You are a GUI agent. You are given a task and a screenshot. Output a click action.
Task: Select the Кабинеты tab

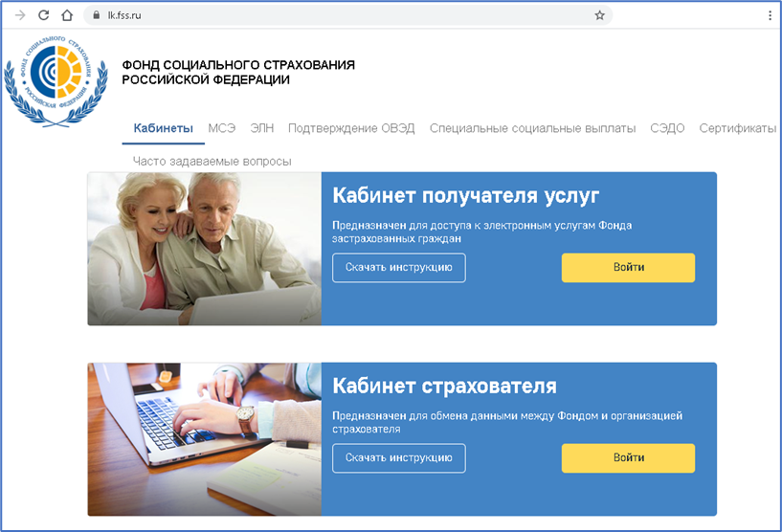163,128
